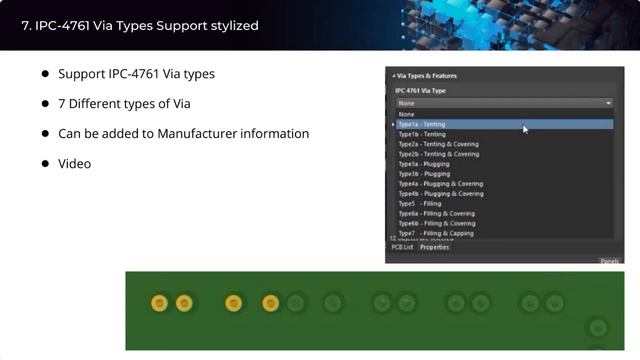Switch to the Properties tab
The width and height of the screenshot is (640, 360).
[434, 247]
